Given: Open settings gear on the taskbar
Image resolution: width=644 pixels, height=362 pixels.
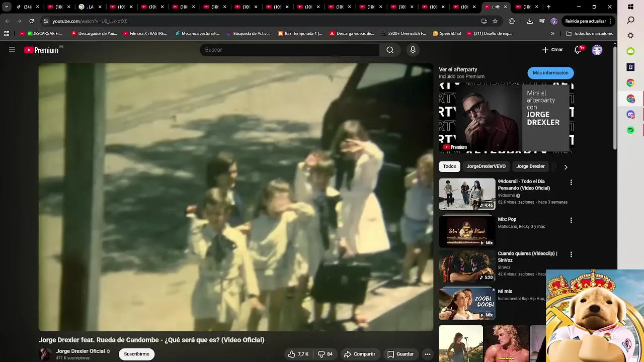Looking at the screenshot, I should pos(630,36).
